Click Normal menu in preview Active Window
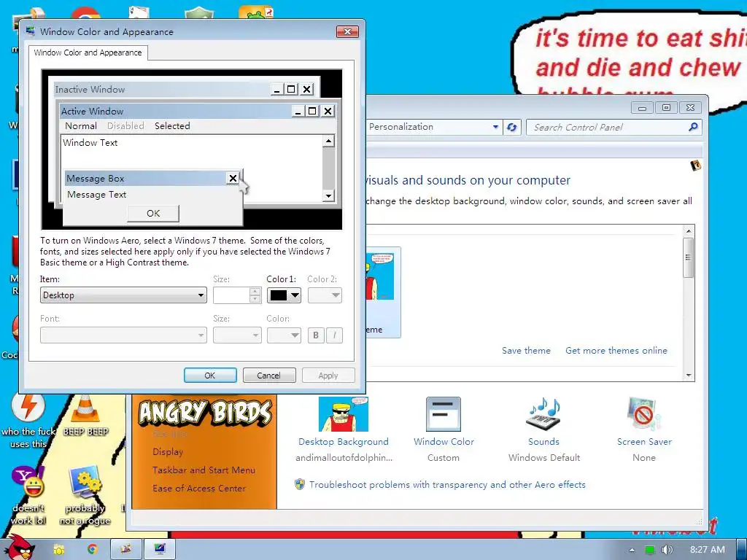This screenshot has height=560, width=747. pos(80,125)
